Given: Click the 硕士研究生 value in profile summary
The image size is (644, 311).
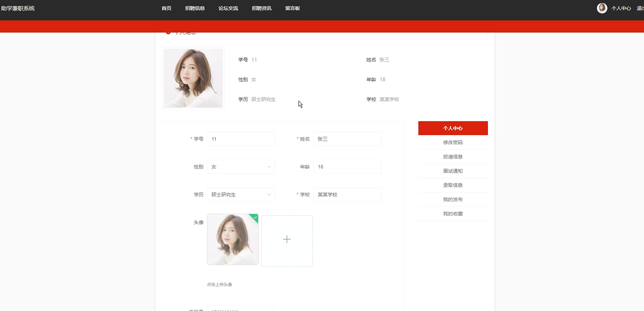Looking at the screenshot, I should tap(264, 99).
